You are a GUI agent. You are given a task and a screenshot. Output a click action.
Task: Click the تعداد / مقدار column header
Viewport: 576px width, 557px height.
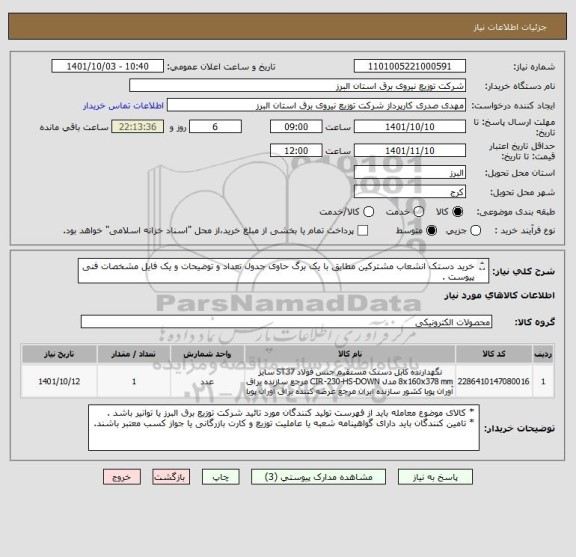coord(134,354)
